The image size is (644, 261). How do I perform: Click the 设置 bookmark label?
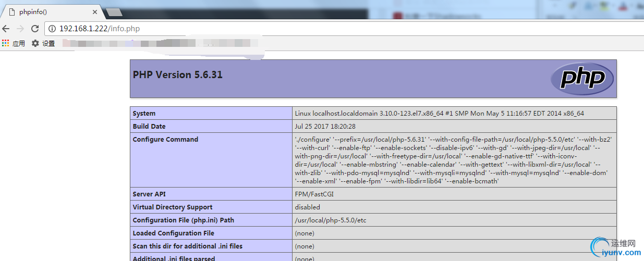tap(48, 44)
